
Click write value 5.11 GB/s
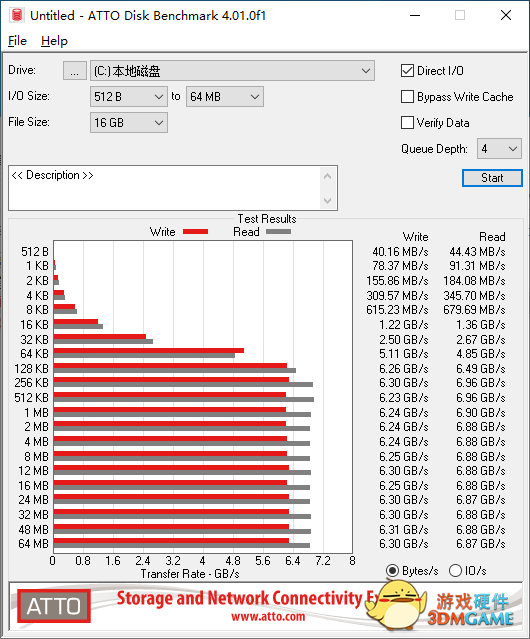[x=404, y=354]
